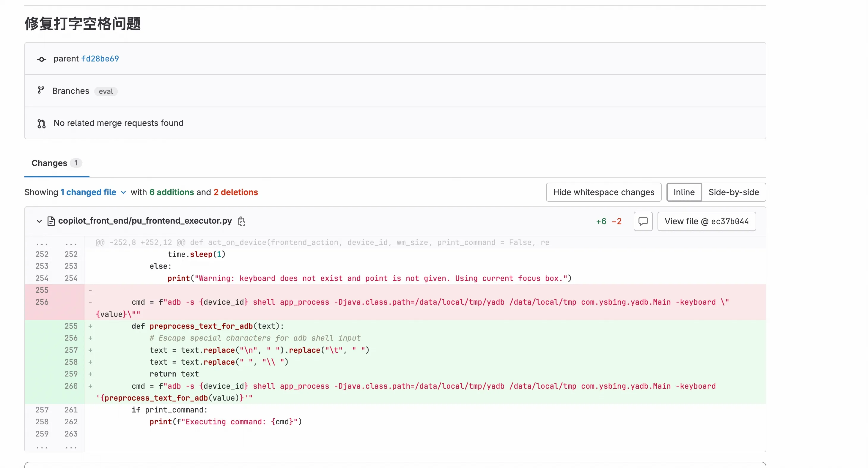Select Inline diff view
This screenshot has width=868, height=468.
pyautogui.click(x=684, y=192)
